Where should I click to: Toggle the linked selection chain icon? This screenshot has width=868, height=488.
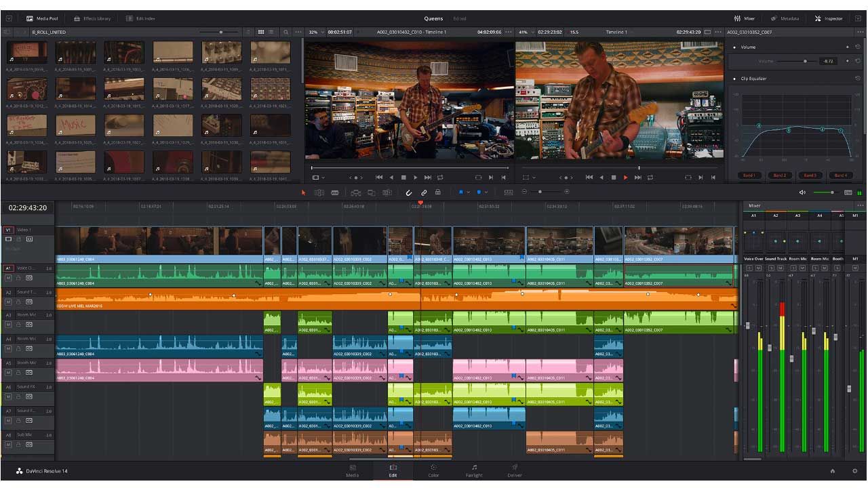click(424, 192)
